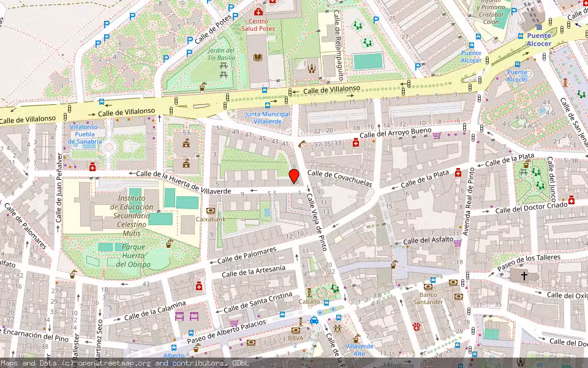Select the Caballo monument icon
This screenshot has width=588, height=368.
pos(309,293)
